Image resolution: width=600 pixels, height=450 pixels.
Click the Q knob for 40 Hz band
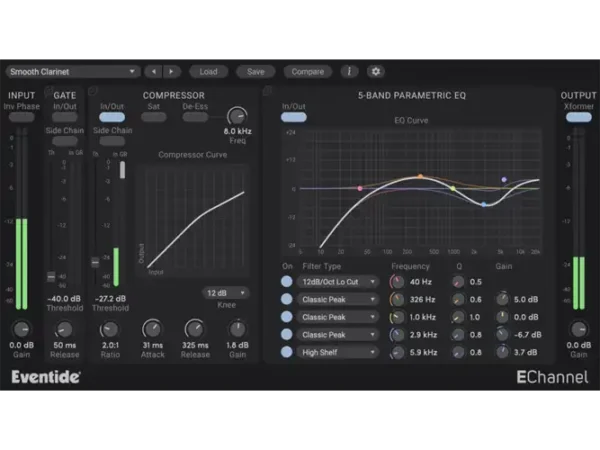point(458,282)
